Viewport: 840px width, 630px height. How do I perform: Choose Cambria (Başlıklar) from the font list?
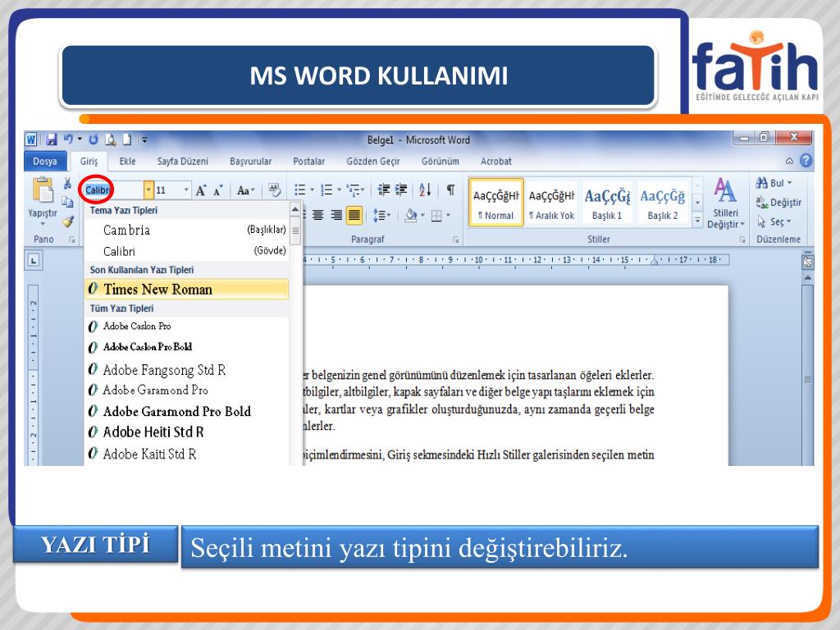coord(186,231)
